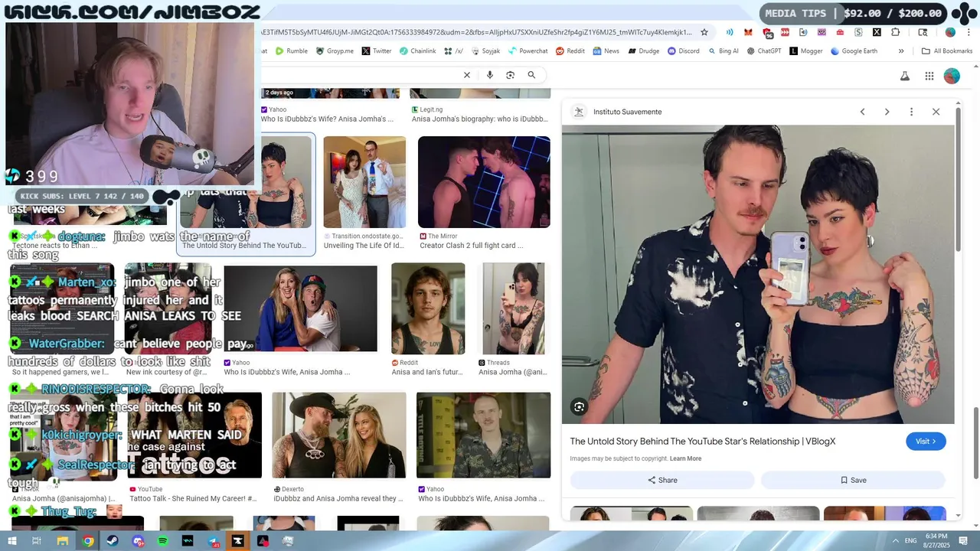This screenshot has width=980, height=551.
Task: Open the Drudge bookmark
Action: pyautogui.click(x=643, y=51)
